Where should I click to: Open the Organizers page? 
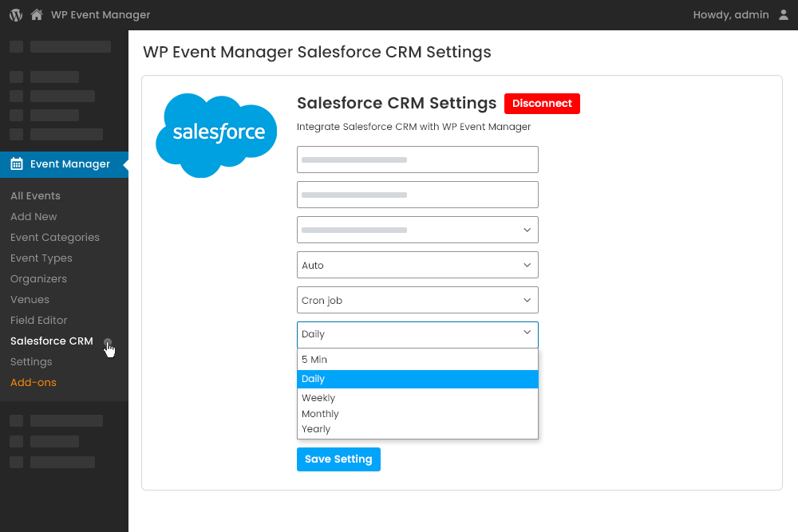point(38,278)
